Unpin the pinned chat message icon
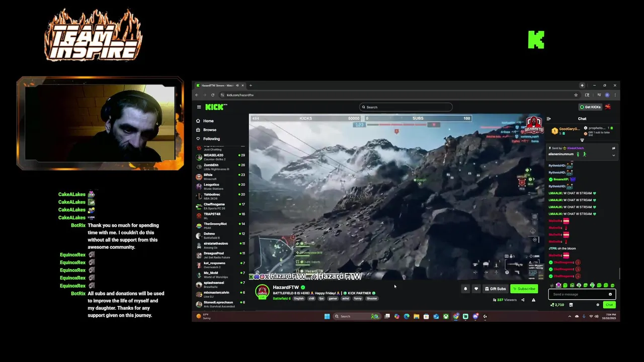Screen dimensions: 644x362 pos(613,148)
